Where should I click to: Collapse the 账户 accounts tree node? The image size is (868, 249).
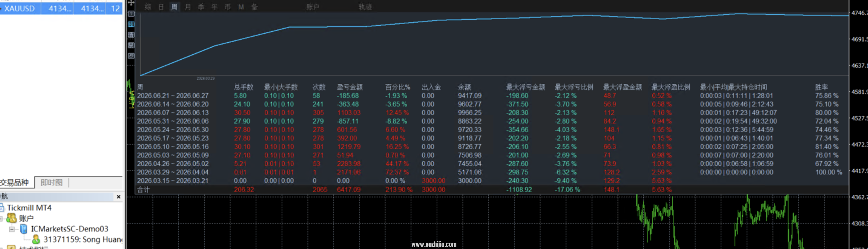[1, 219]
